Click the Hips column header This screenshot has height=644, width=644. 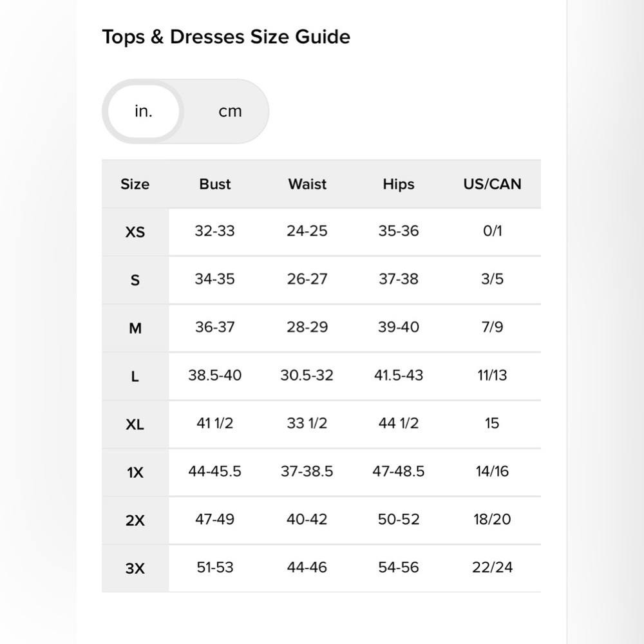pos(399,184)
